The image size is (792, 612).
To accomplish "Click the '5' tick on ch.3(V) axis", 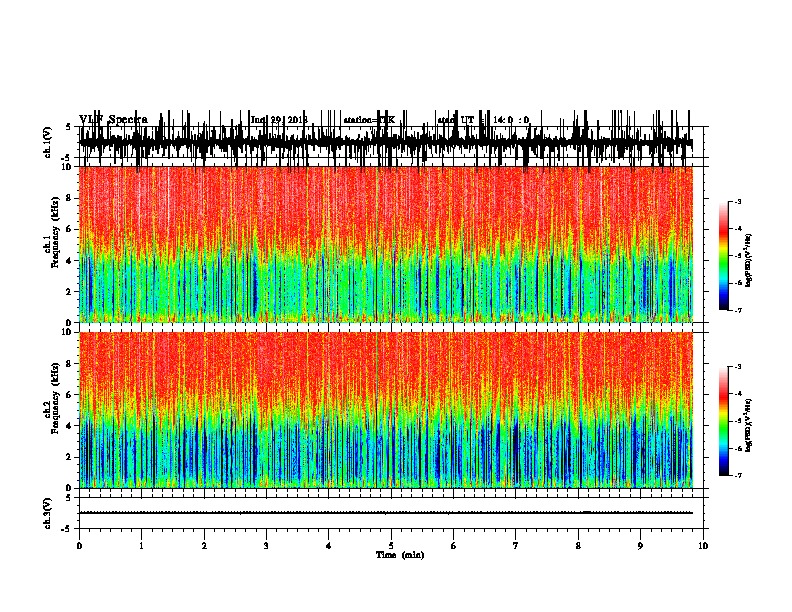I will pyautogui.click(x=68, y=498).
